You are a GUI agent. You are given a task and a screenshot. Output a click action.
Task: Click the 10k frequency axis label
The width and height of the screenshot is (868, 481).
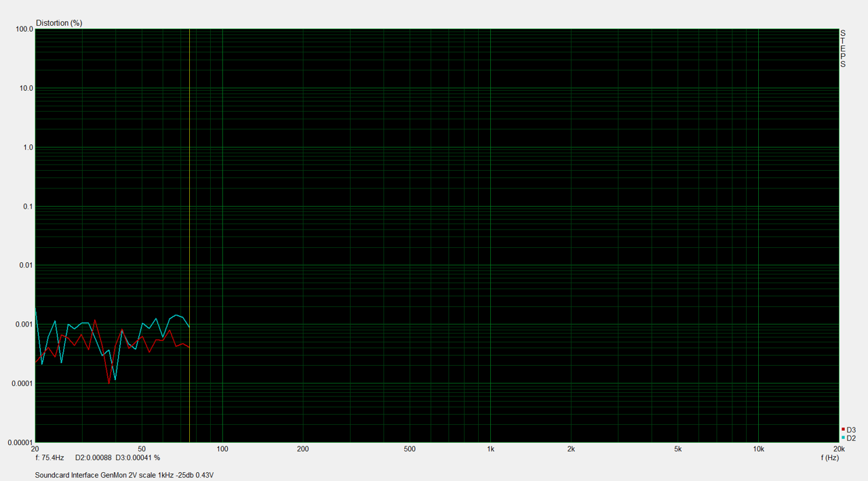coord(758,449)
